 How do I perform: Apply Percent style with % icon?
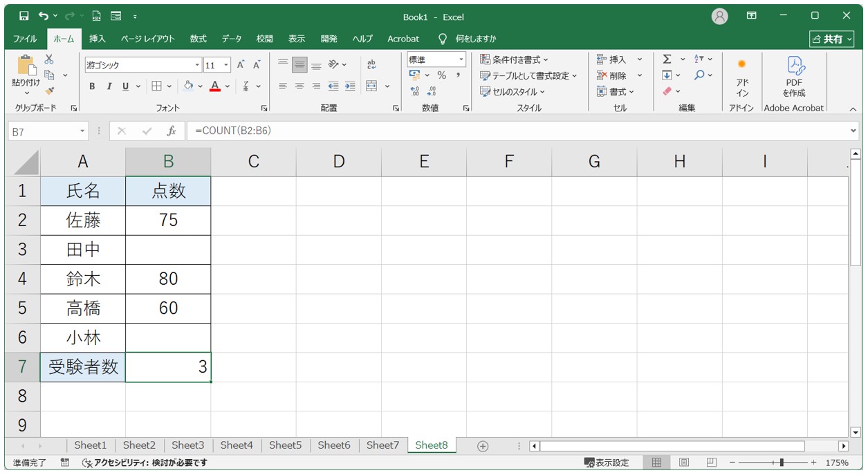tap(441, 75)
